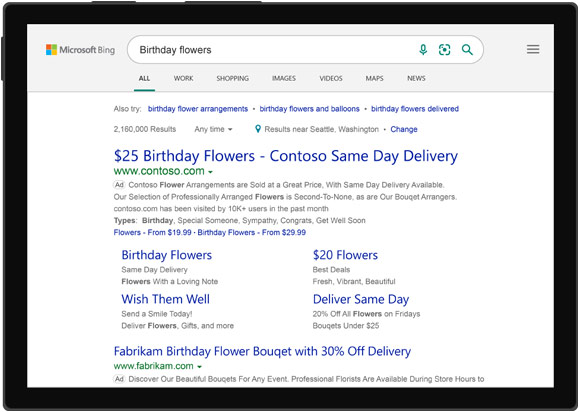The width and height of the screenshot is (580, 412).
Task: Expand the www.fabrikam.com URL dropdown arrow
Action: [x=199, y=367]
